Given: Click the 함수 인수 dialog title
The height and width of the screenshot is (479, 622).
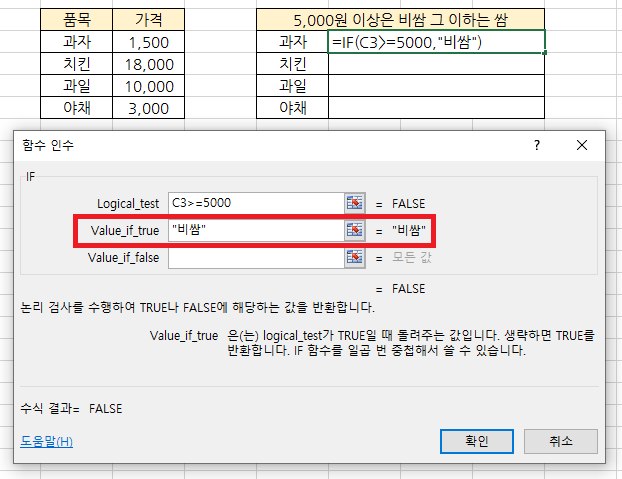Looking at the screenshot, I should pos(48,145).
